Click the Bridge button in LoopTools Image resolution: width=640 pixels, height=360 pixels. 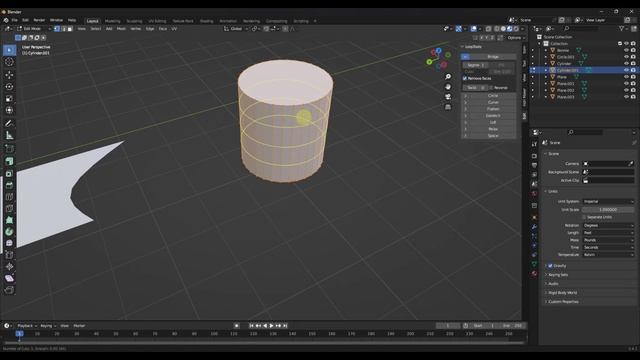[x=493, y=57]
